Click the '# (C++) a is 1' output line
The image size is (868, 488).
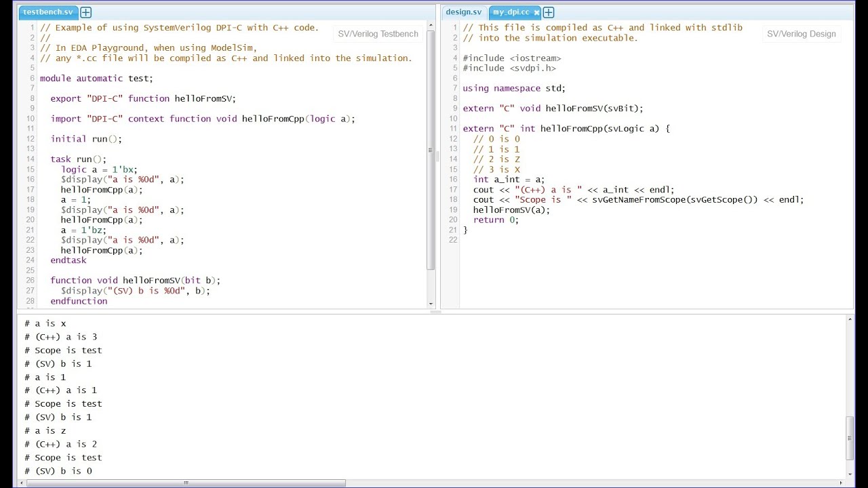click(x=61, y=390)
